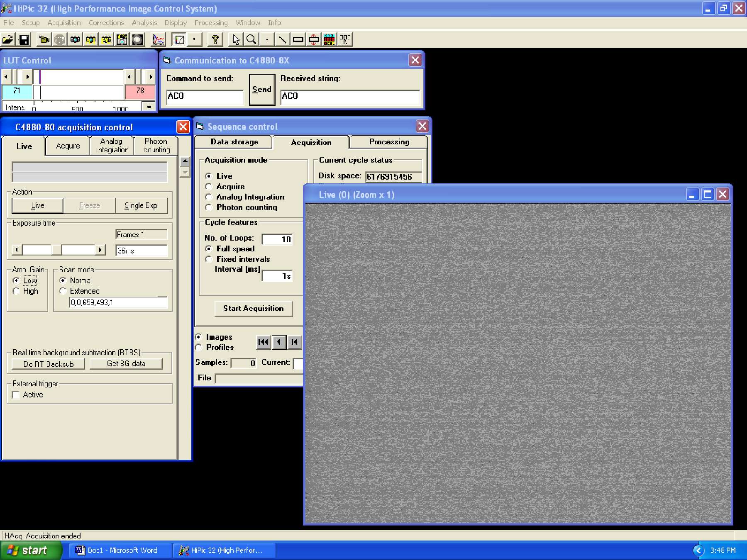Select Photon counting acquisition mode
Screen dimensions: 747x560
tap(209, 207)
